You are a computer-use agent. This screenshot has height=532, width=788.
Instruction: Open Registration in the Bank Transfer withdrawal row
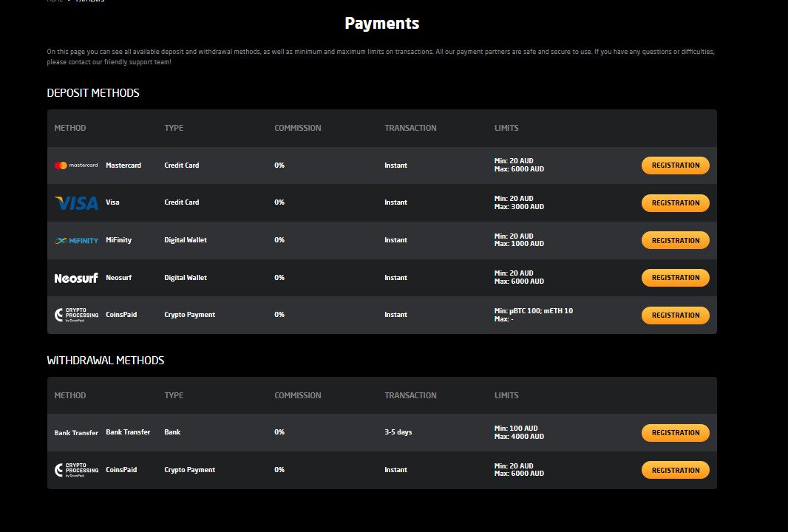pyautogui.click(x=676, y=432)
